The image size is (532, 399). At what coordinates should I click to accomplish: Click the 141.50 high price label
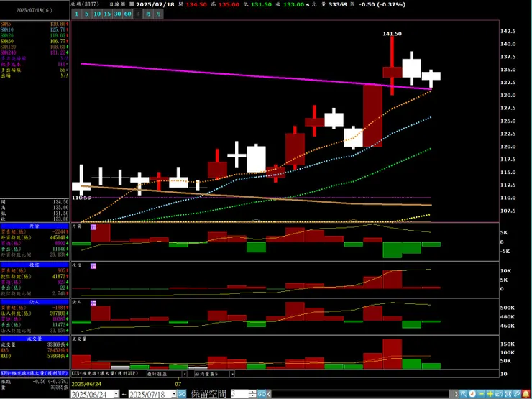coord(393,34)
